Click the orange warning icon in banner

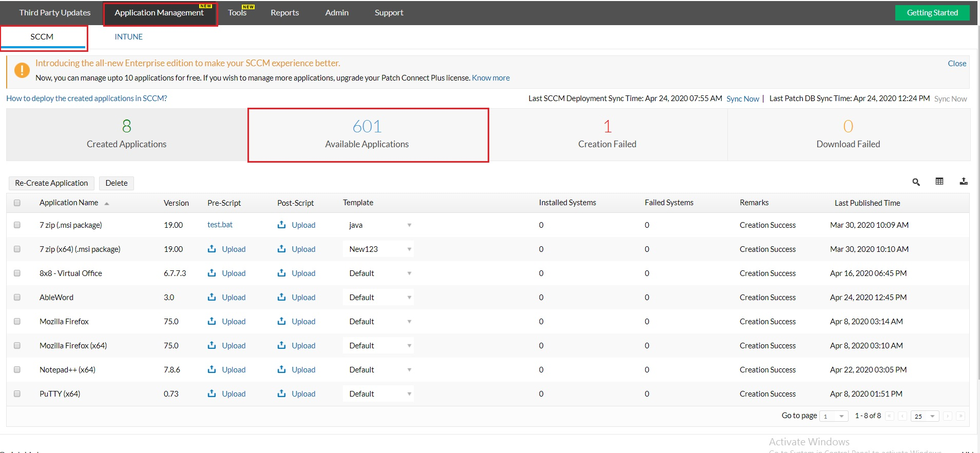[22, 70]
